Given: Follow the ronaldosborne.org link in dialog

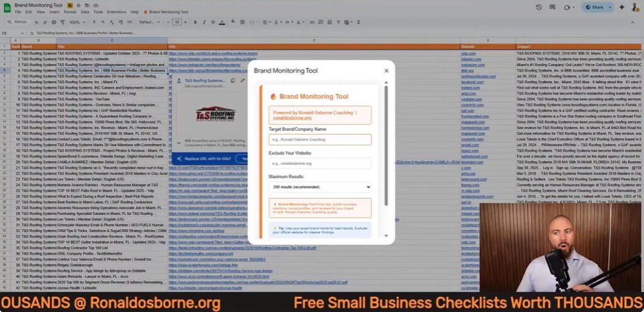Looking at the screenshot, I should coord(292,118).
